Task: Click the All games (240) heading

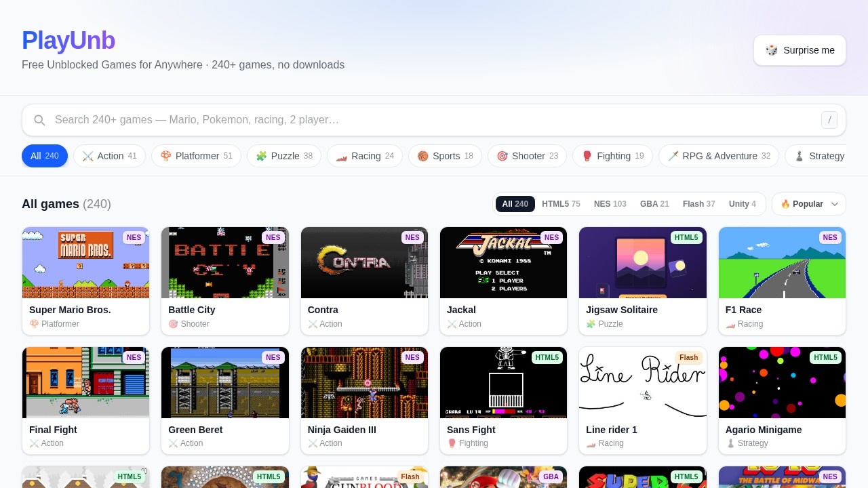Action: (66, 204)
